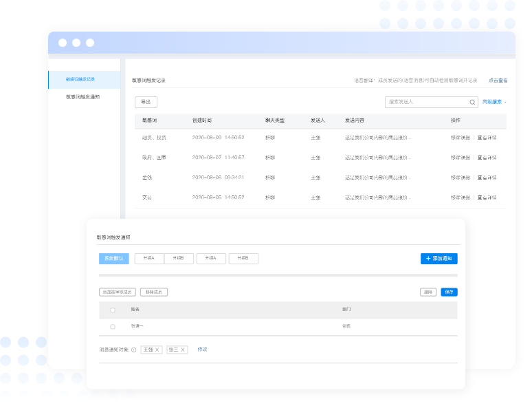Remove the 王强 tag using its X
This screenshot has width=532, height=406.
point(157,350)
